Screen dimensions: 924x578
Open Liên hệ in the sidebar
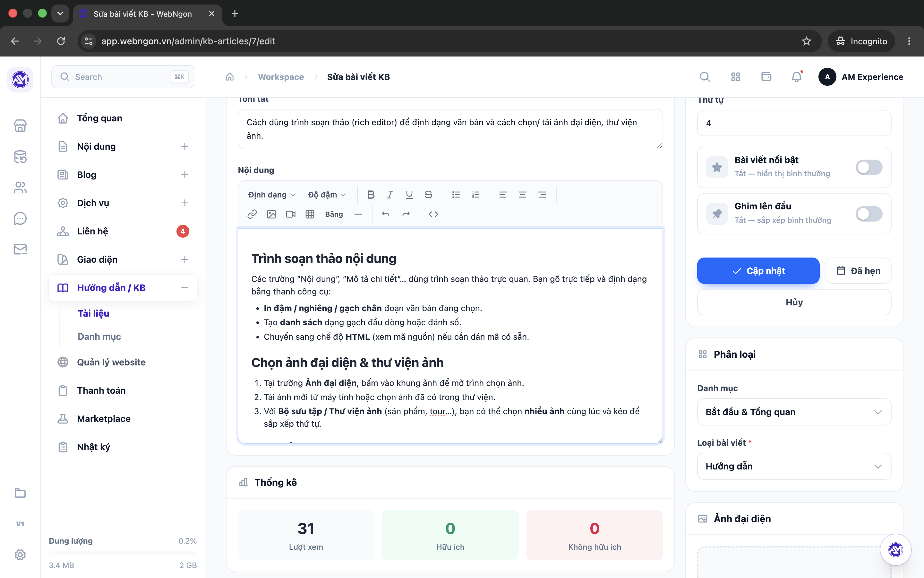[x=123, y=231]
